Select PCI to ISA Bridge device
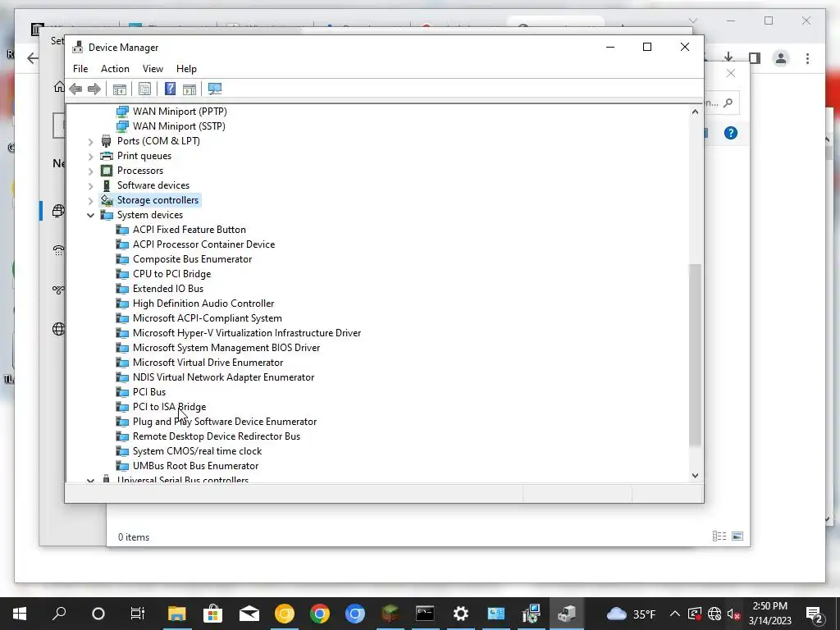Image resolution: width=840 pixels, height=630 pixels. click(x=169, y=407)
